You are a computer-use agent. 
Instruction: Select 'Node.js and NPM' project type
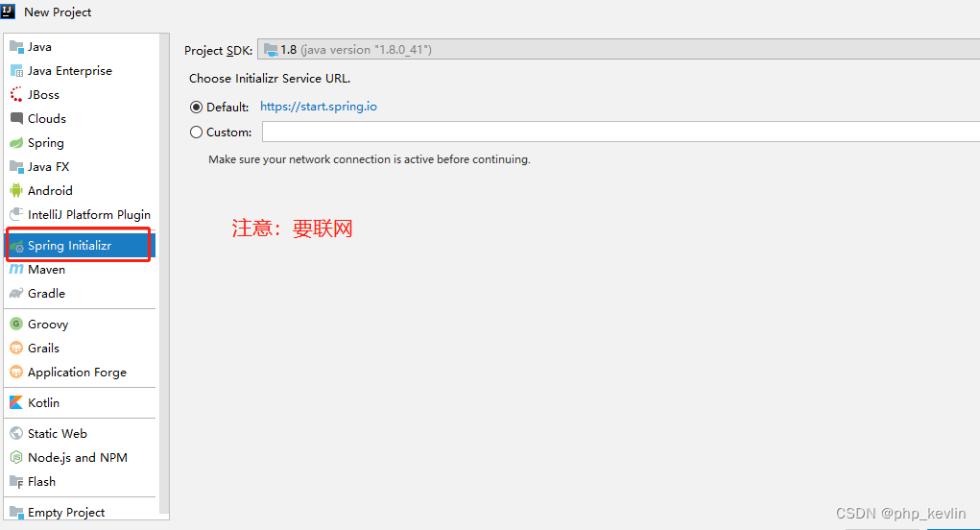(80, 457)
